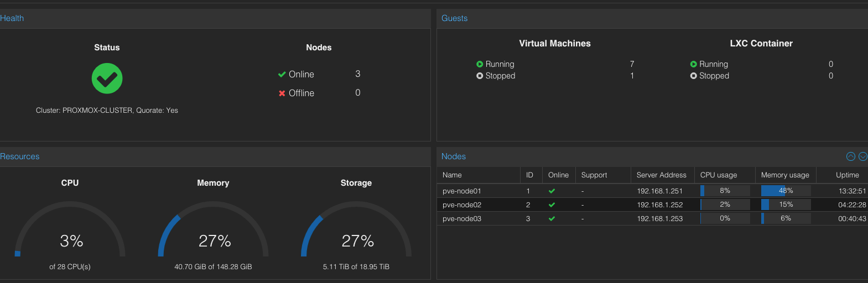
Task: Click the green Online nodes check icon
Action: tap(282, 74)
